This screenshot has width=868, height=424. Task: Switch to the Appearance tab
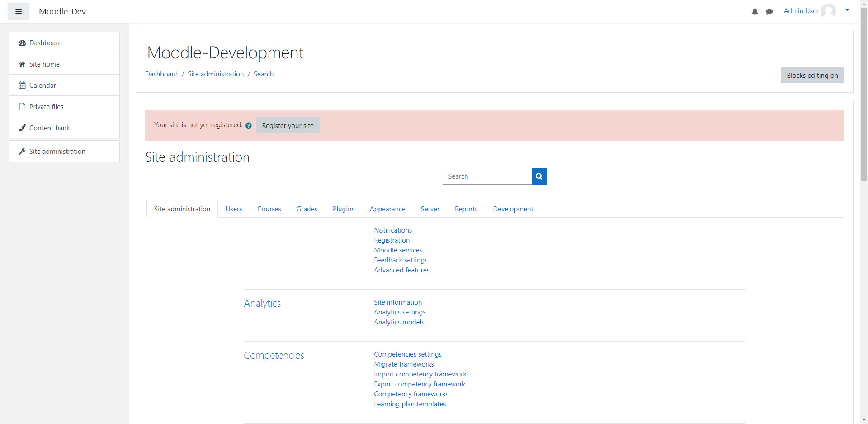point(387,209)
